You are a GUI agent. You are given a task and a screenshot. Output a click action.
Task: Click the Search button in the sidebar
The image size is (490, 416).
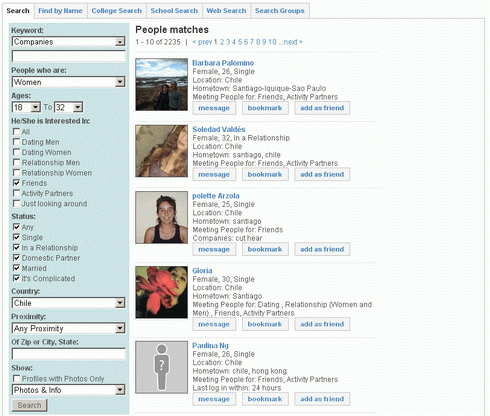point(29,405)
